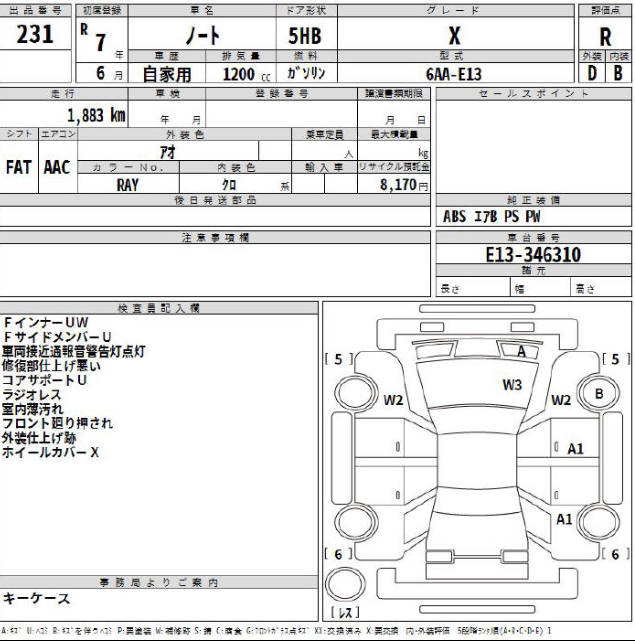The height and width of the screenshot is (641, 635).
Task: Select the 5HB door shape value
Action: [306, 35]
